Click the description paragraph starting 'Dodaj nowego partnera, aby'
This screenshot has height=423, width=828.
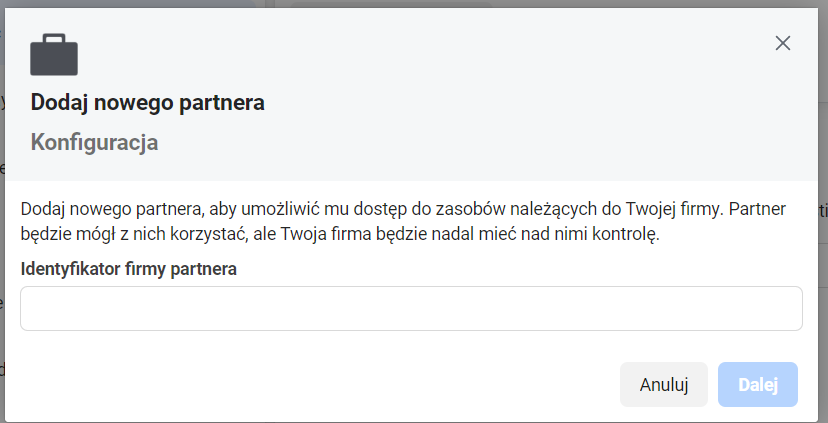coord(403,221)
